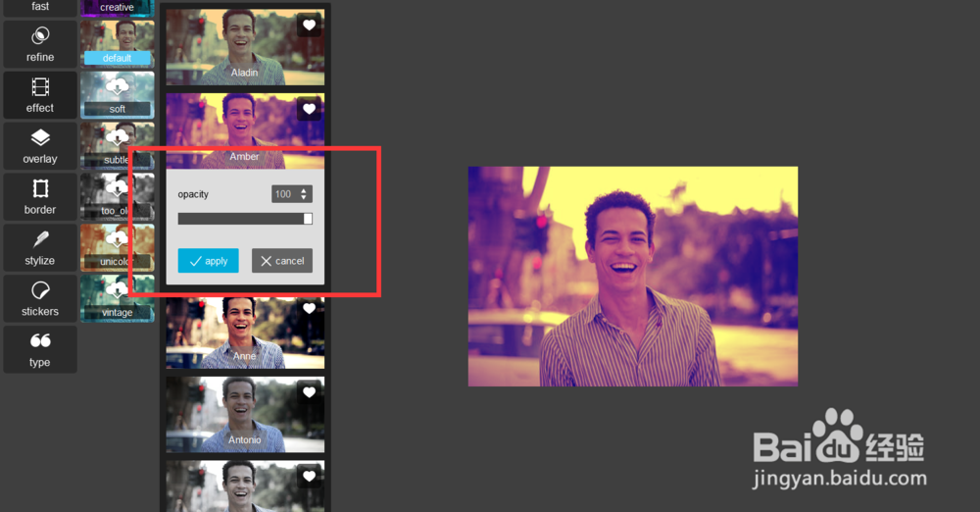980x512 pixels.
Task: Choose the Antonio effect thumbnail
Action: point(245,414)
